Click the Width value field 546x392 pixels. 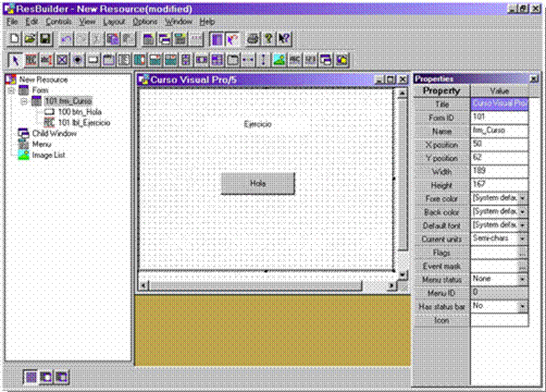click(499, 171)
